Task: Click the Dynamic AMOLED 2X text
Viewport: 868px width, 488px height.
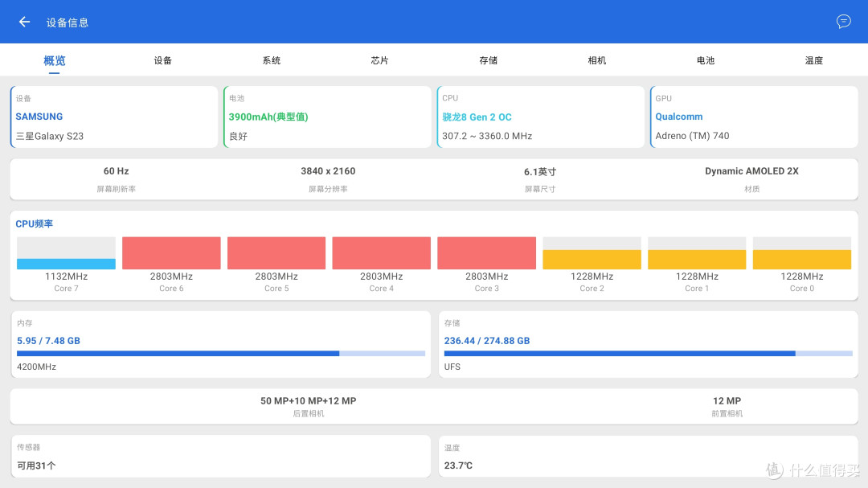Action: (751, 171)
